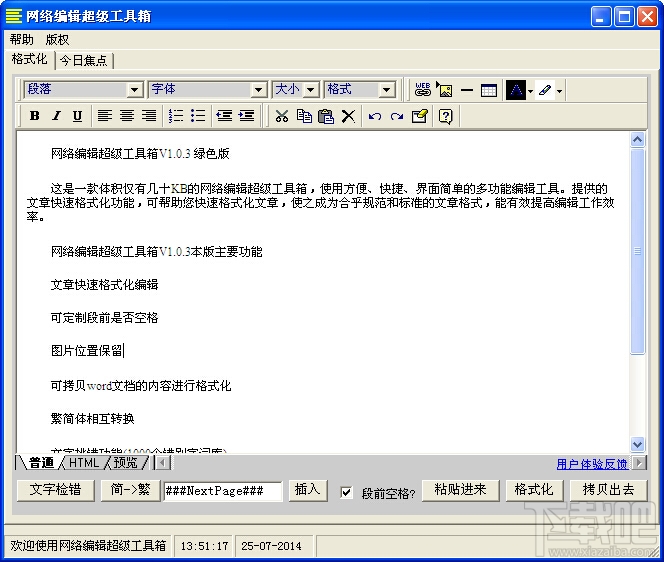Screen dimensions: 664x562
Task: Increase the paragraph indent
Action: pos(246,116)
